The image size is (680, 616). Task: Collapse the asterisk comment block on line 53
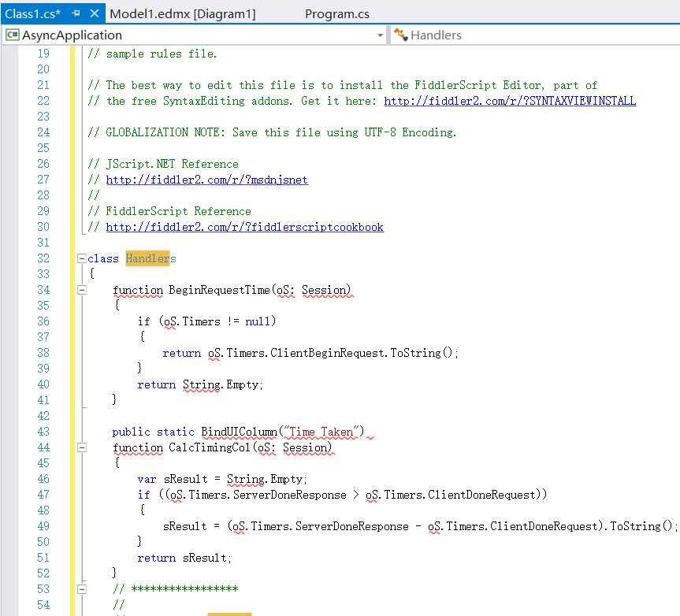[x=81, y=589]
